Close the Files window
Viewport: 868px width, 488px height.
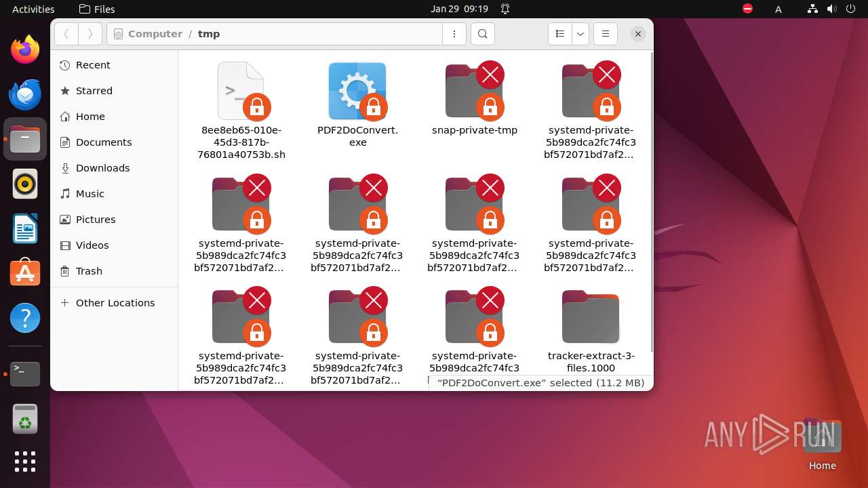(638, 34)
